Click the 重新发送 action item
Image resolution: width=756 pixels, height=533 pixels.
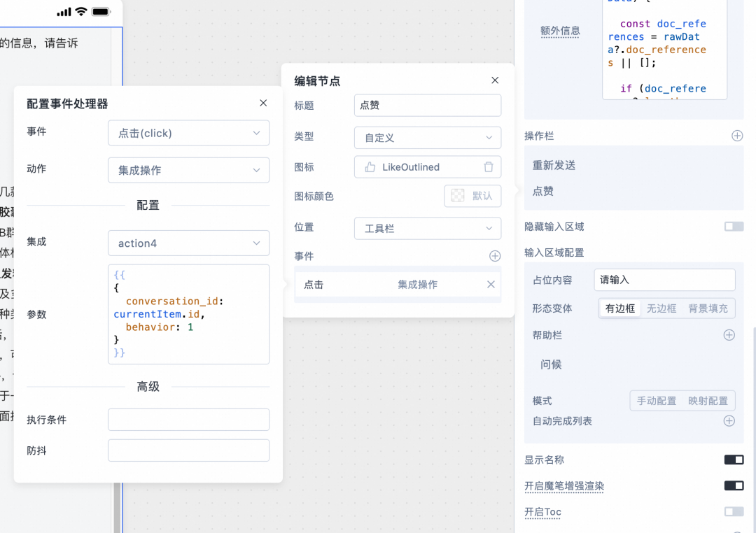(555, 165)
